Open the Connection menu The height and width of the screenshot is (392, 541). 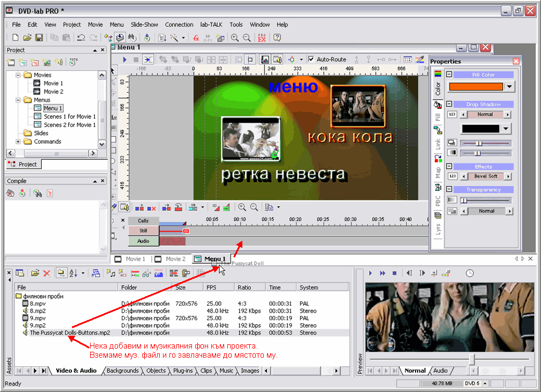click(x=179, y=25)
